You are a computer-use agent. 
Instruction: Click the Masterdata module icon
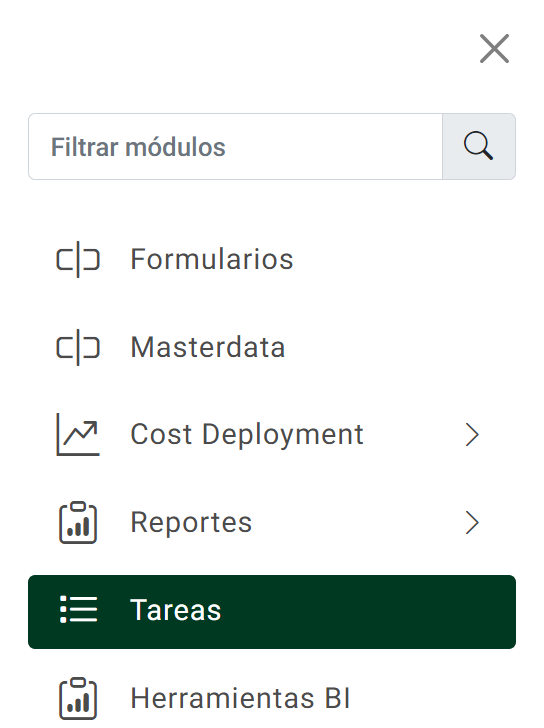pos(78,347)
